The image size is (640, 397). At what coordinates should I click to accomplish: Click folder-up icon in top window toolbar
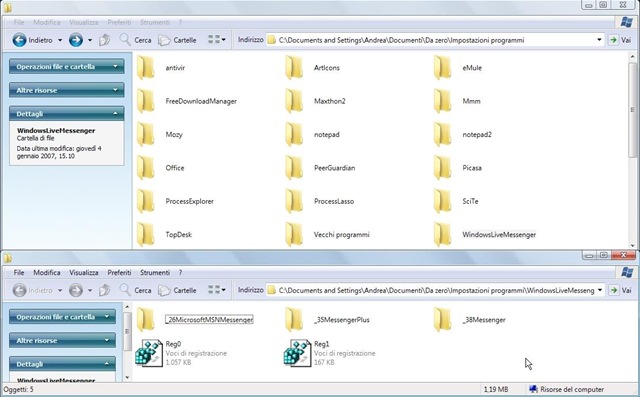[105, 40]
